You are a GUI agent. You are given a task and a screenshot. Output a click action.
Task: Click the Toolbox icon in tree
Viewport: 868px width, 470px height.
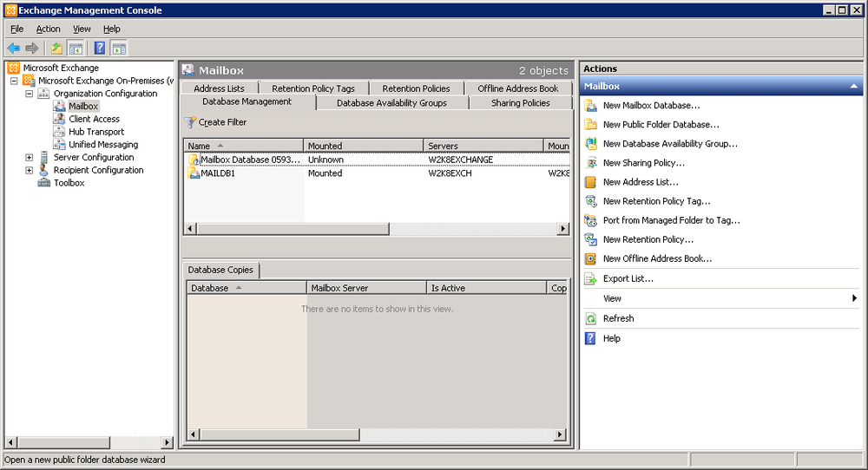(43, 183)
